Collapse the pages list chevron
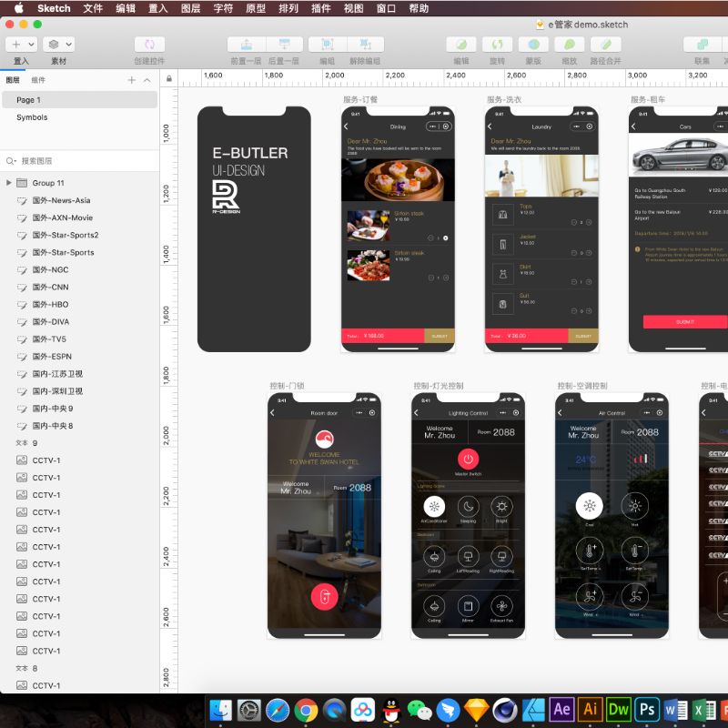728x728 pixels. (147, 80)
